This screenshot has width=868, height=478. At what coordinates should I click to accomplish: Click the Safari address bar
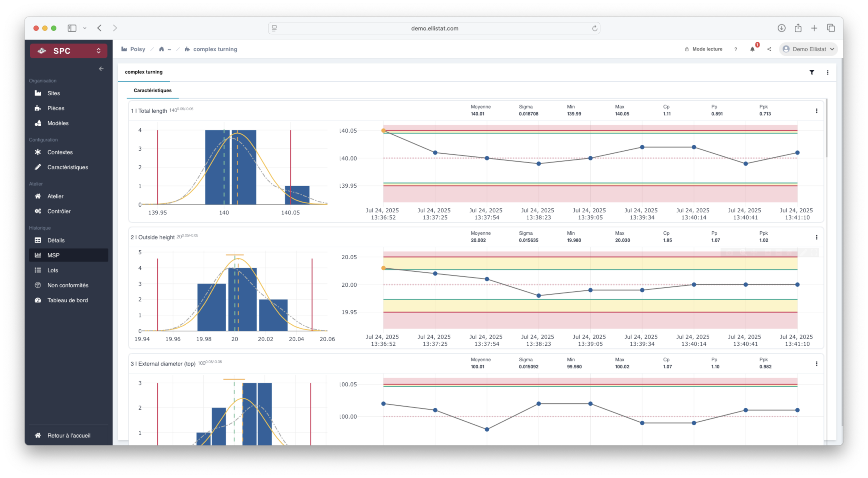(434, 28)
